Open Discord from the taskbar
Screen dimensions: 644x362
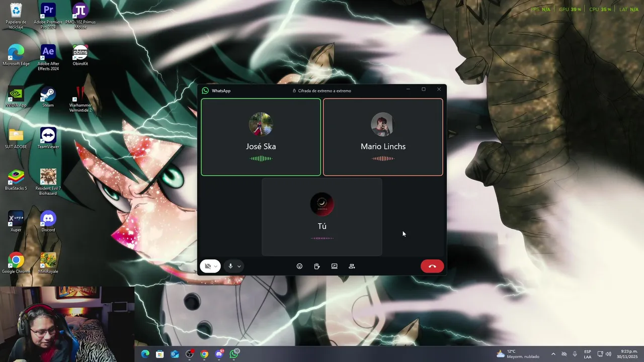click(219, 354)
